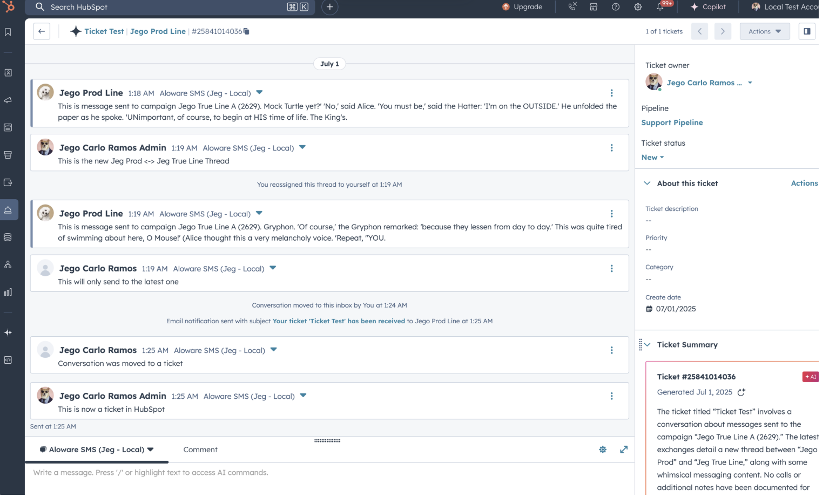Go to next ticket arrow
The height and width of the screenshot is (504, 836).
click(723, 31)
